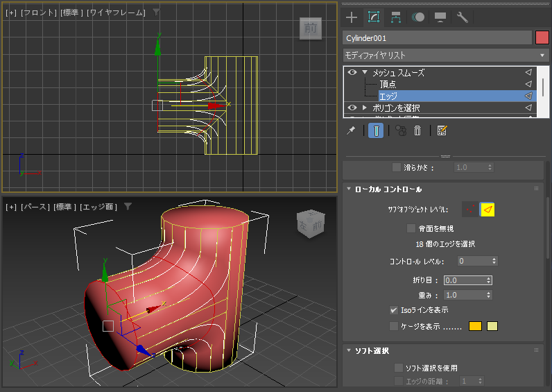The width and height of the screenshot is (552, 392).
Task: Click the Pin Stack icon
Action: (351, 130)
